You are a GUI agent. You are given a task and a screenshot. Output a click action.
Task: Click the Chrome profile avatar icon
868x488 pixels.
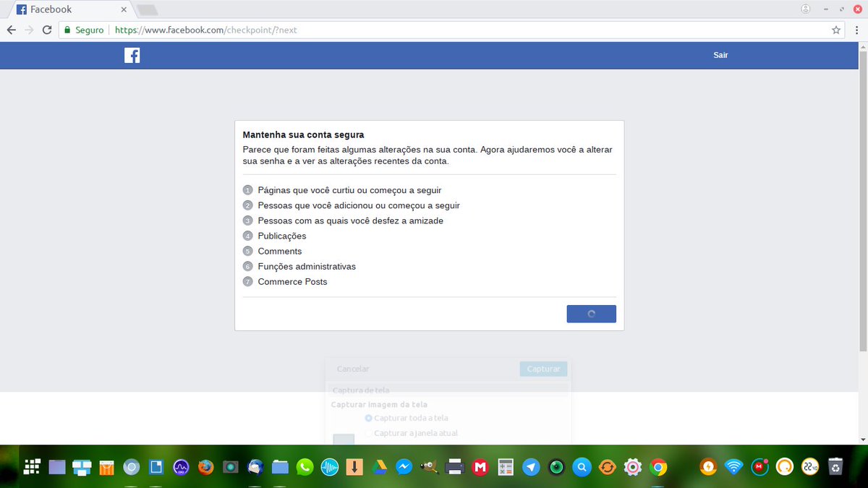[806, 9]
